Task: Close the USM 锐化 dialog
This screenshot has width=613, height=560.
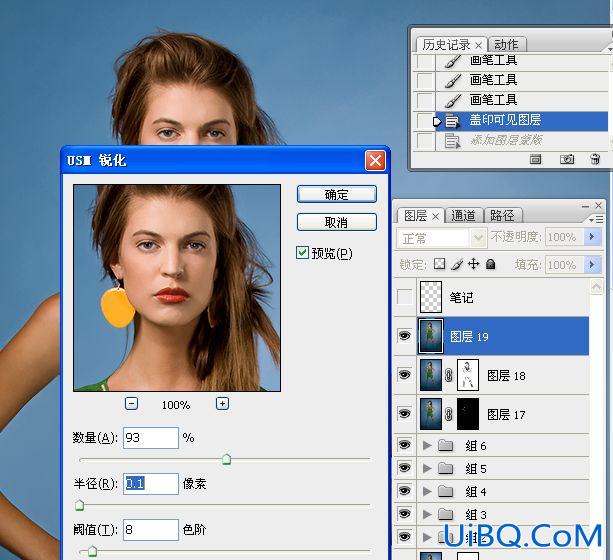Action: click(375, 160)
